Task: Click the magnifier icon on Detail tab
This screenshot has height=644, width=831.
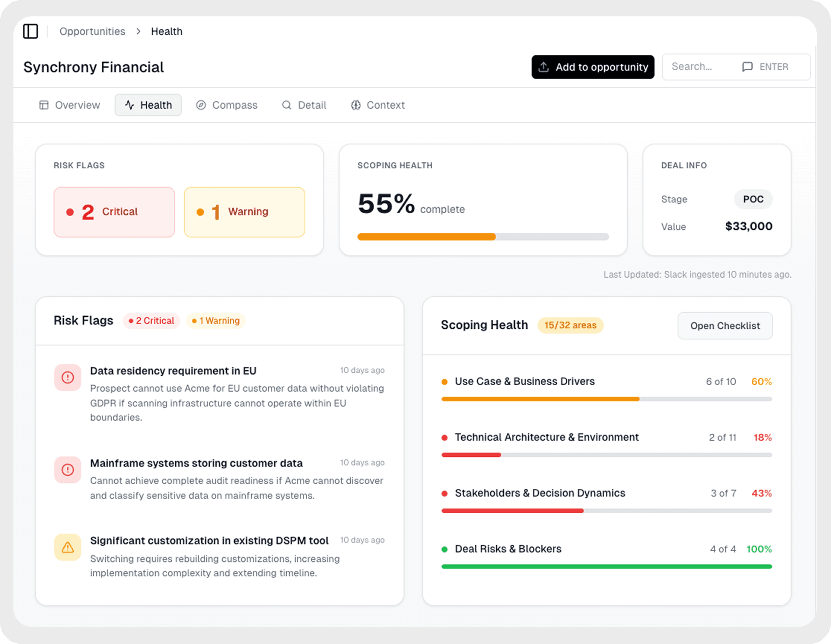Action: pyautogui.click(x=287, y=105)
